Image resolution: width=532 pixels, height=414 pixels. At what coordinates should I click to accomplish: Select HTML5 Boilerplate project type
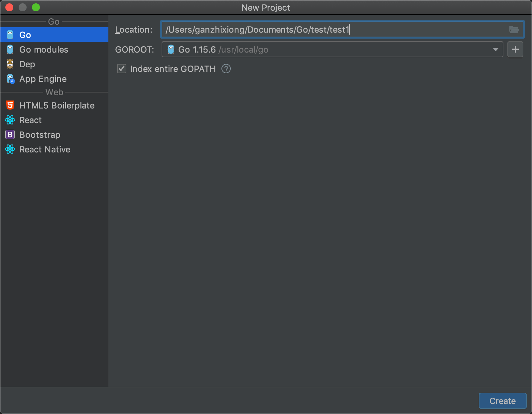(x=54, y=105)
